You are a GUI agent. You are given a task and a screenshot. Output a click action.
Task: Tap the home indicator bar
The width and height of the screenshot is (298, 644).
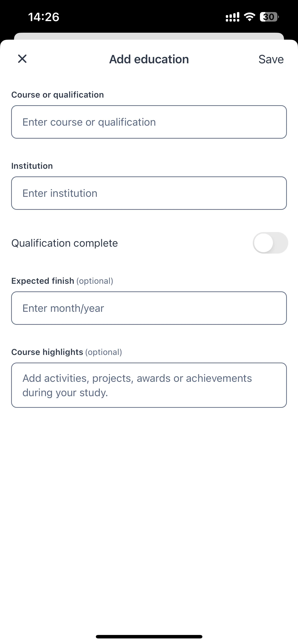point(149,637)
